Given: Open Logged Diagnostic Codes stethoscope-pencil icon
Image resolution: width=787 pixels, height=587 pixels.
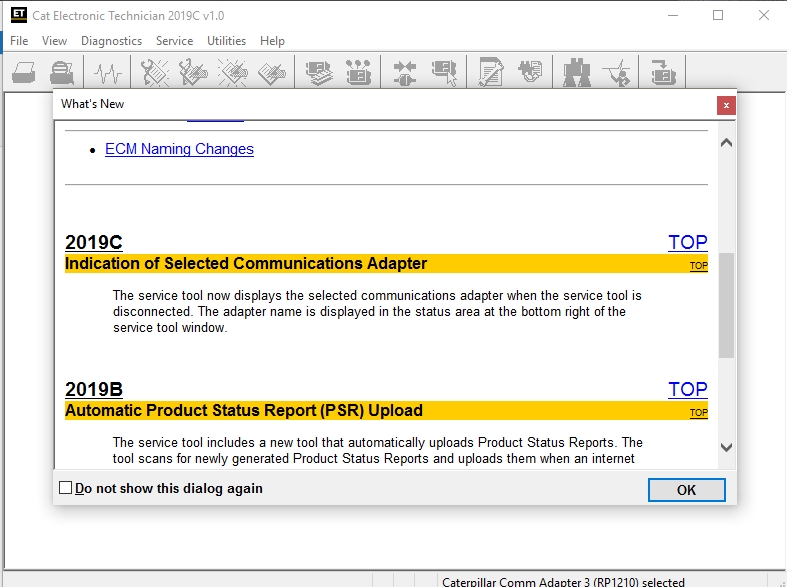Looking at the screenshot, I should [x=193, y=73].
